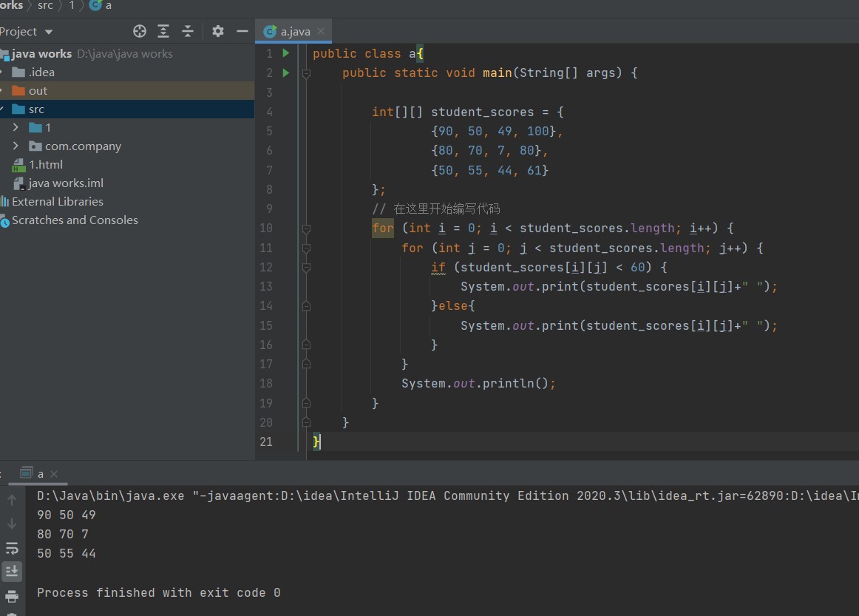
Task: Click the Chinese comment on line 9
Action: [x=436, y=209]
